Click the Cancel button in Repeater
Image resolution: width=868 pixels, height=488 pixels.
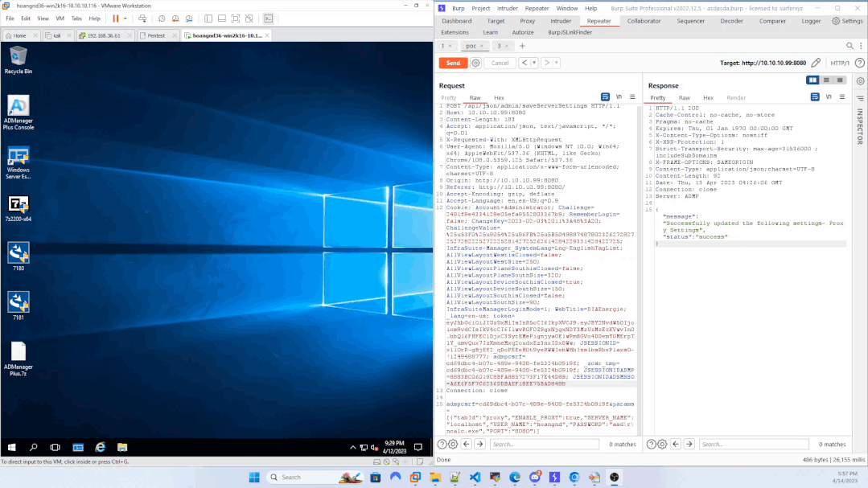(500, 63)
